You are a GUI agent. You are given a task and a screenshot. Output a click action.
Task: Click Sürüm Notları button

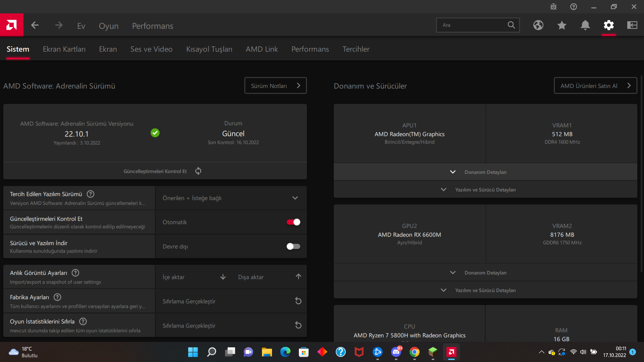275,86
